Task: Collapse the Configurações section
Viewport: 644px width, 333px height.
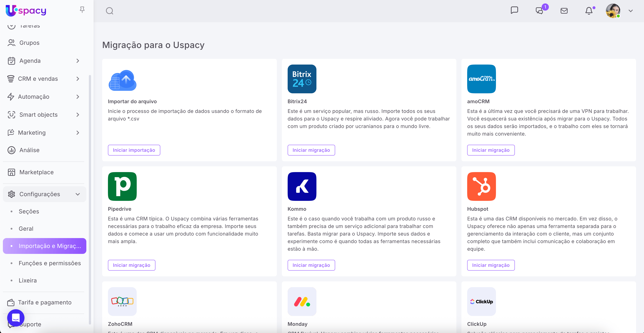Action: click(x=78, y=194)
